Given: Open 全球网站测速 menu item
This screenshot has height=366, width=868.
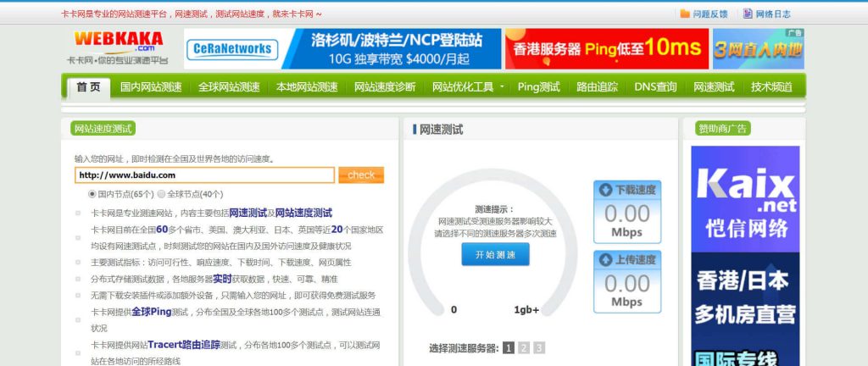Looking at the screenshot, I should (229, 86).
